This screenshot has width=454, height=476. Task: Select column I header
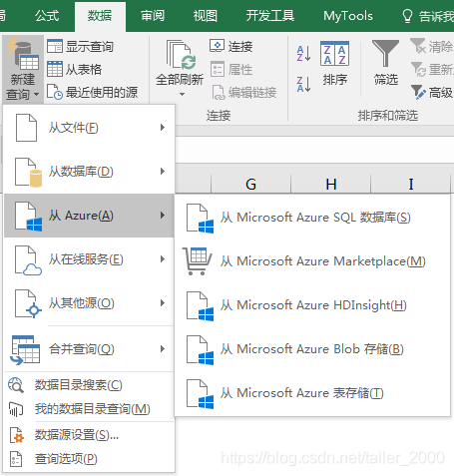(411, 184)
